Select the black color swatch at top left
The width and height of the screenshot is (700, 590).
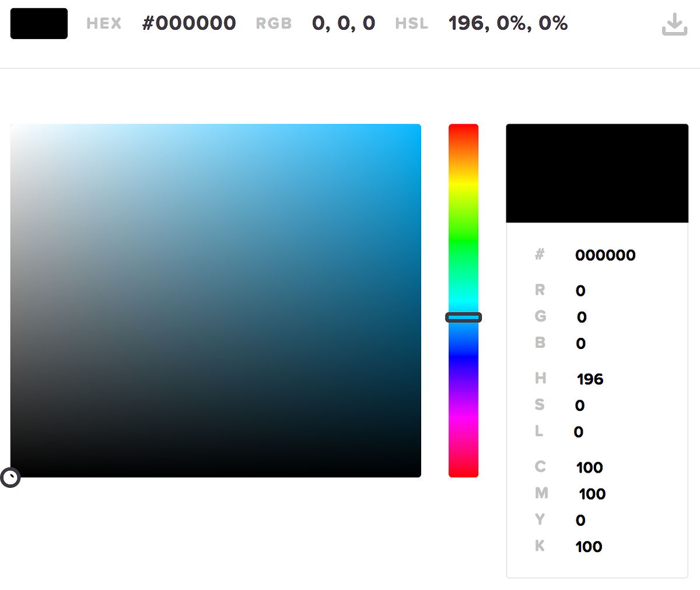coord(38,23)
